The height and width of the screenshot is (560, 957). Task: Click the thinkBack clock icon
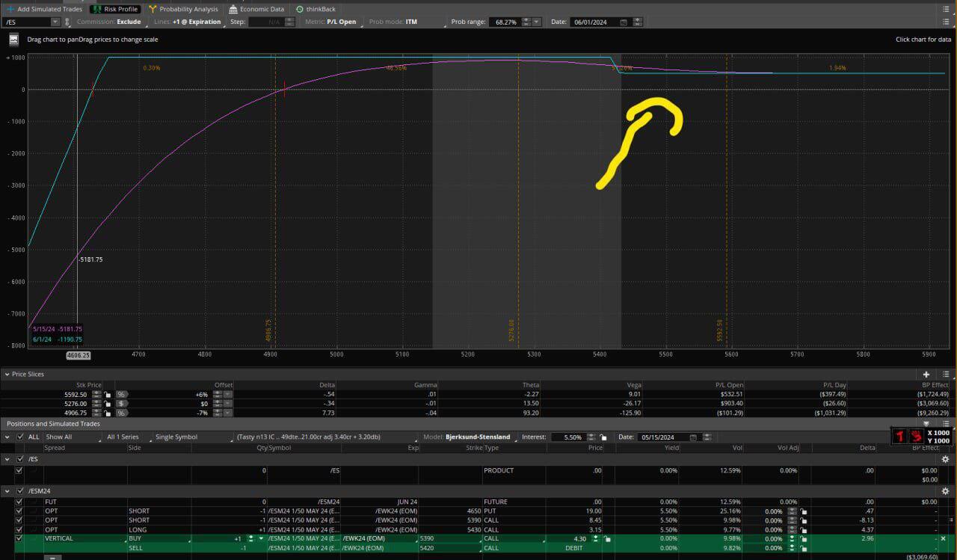tap(300, 9)
